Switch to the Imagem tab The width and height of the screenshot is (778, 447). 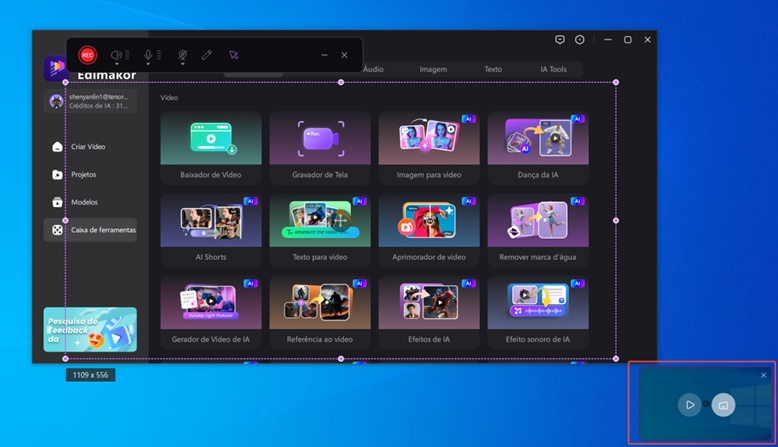[433, 69]
